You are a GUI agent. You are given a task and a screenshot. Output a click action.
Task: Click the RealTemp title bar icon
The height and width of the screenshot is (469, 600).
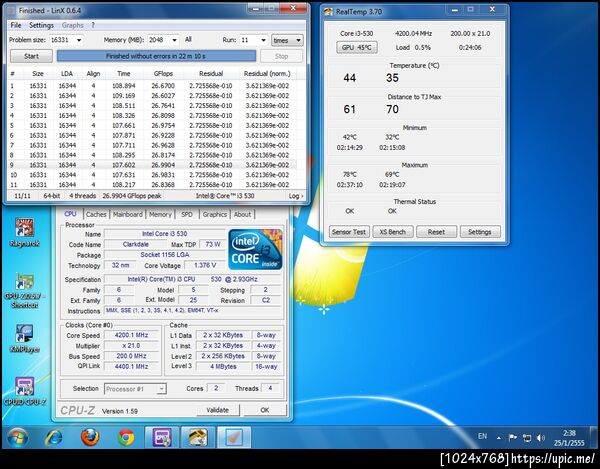[x=328, y=12]
